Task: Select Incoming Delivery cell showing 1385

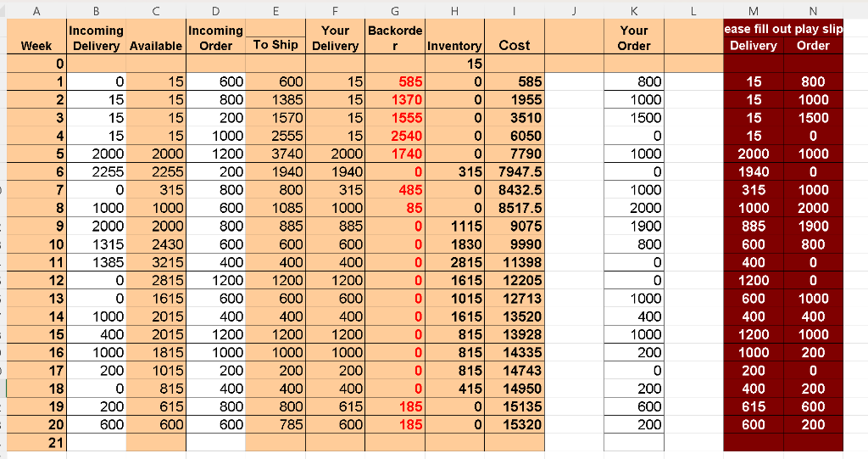Action: (97, 262)
